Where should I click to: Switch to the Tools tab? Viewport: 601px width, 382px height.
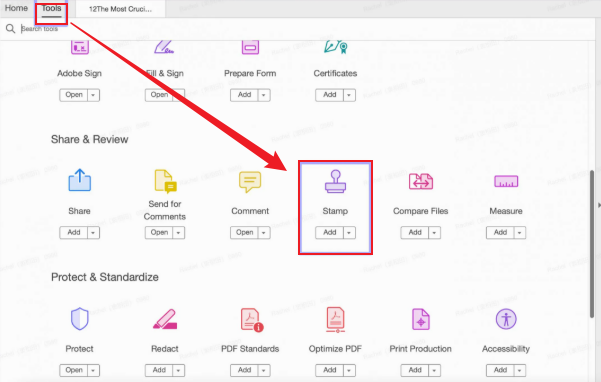point(51,8)
